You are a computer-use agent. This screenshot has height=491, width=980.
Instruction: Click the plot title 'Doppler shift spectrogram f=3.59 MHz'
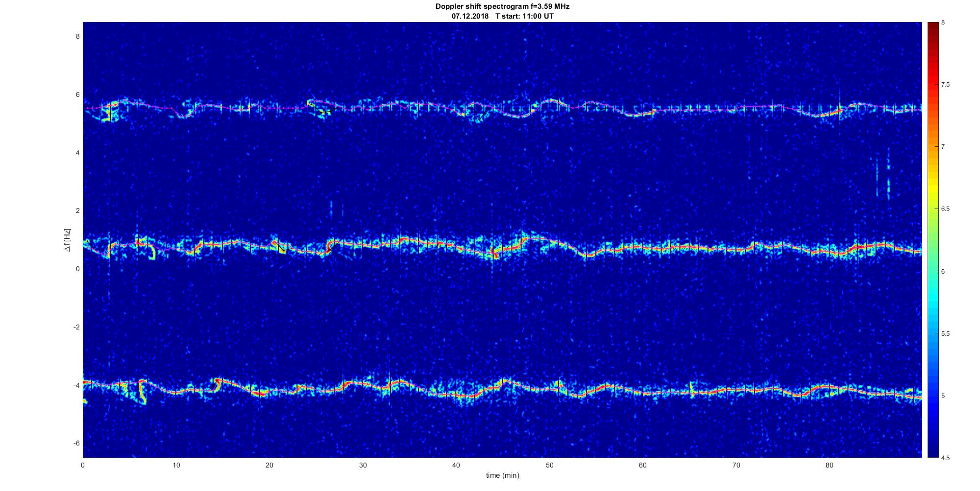pyautogui.click(x=502, y=6)
